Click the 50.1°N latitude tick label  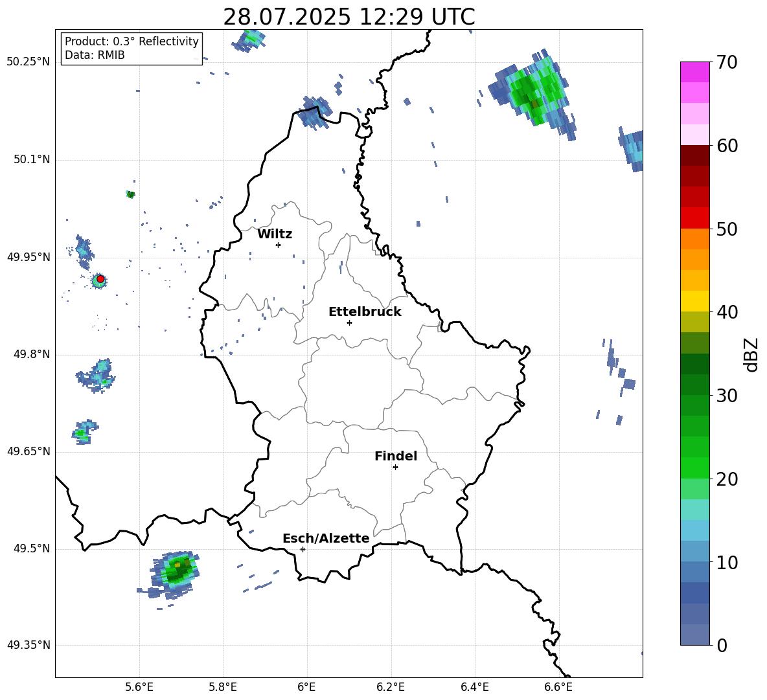pos(32,160)
